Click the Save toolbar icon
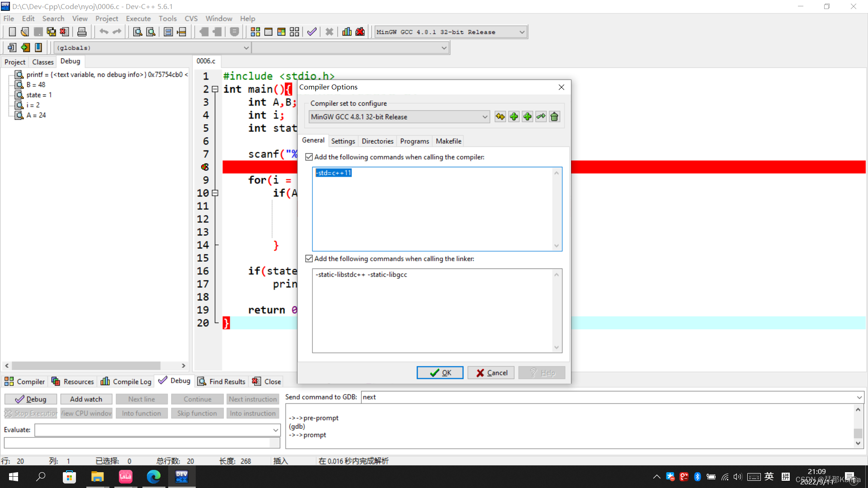 click(x=38, y=32)
